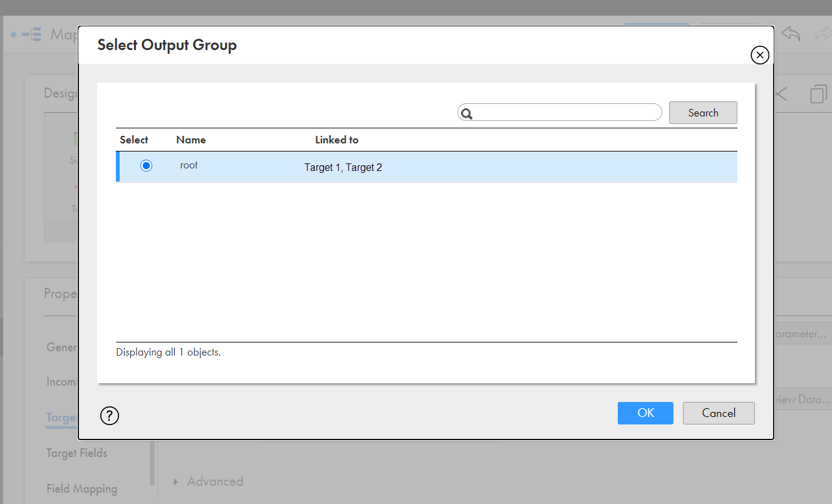Sort by the Name column header

[x=191, y=140]
